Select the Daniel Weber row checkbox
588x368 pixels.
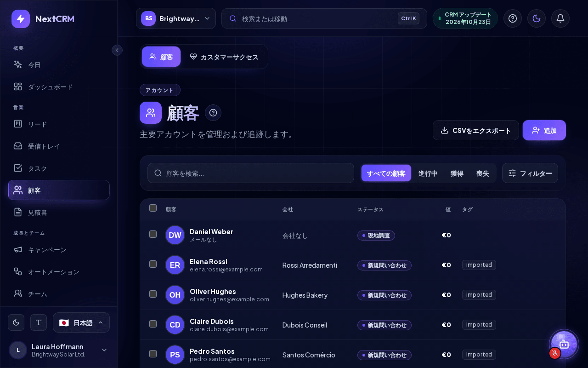pos(153,234)
